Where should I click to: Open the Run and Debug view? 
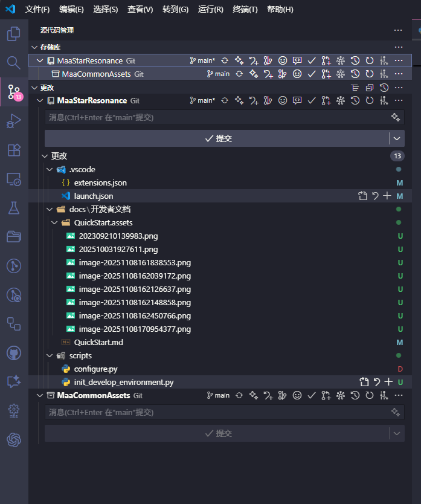click(13, 121)
